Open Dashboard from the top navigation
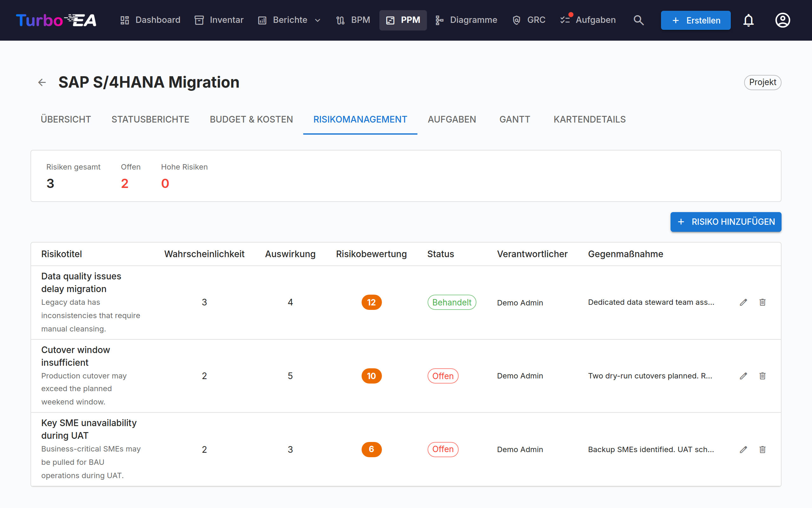This screenshot has width=812, height=508. point(150,20)
